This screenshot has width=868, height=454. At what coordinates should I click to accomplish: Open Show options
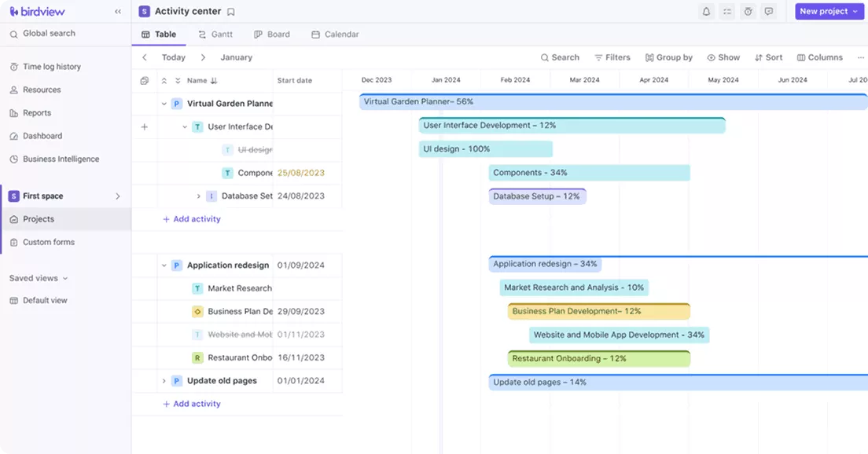pyautogui.click(x=723, y=57)
